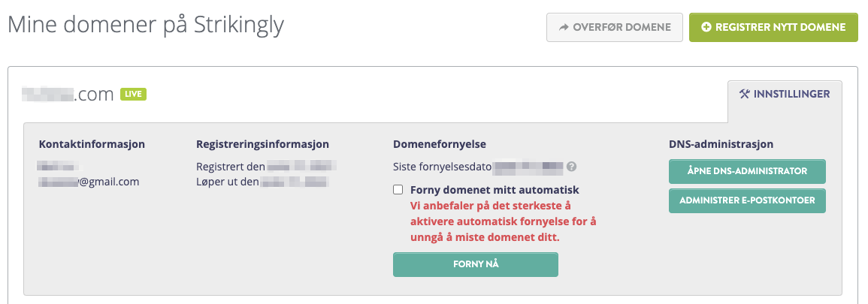This screenshot has width=868, height=304.
Task: Click the Mine domener på Strikingly heading
Action: coord(146,26)
